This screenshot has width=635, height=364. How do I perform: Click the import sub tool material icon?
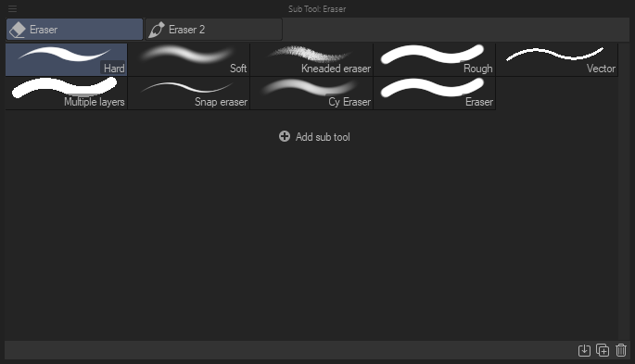[x=584, y=350]
